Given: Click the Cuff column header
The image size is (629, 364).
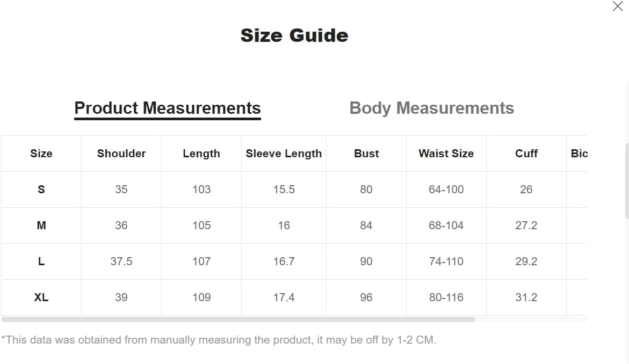Looking at the screenshot, I should [x=526, y=154].
